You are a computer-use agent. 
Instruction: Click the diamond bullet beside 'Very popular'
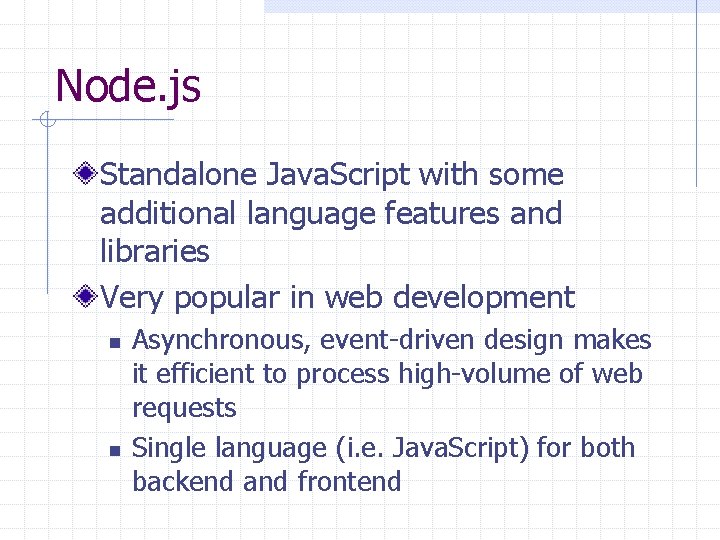85,296
